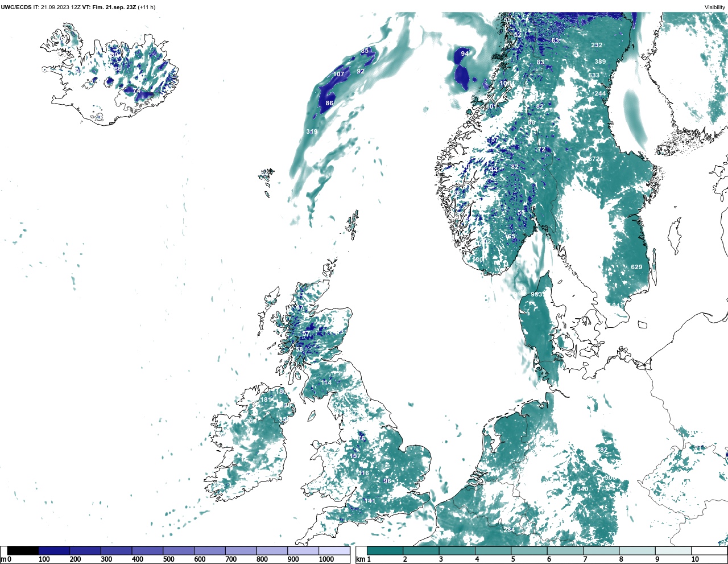The image size is (728, 564).
Task: Click the '21.09.2023 12Z' init time text
Action: pyautogui.click(x=61, y=7)
